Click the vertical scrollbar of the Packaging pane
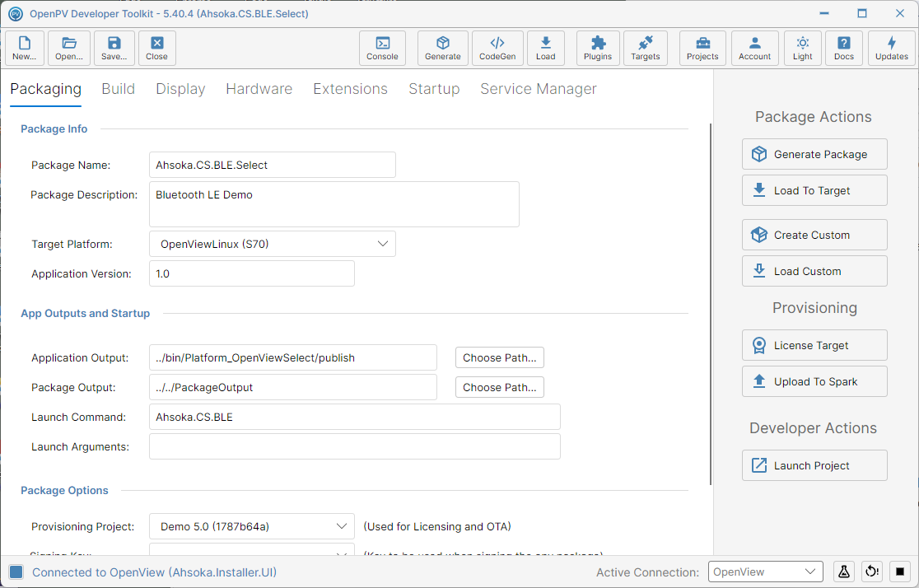 point(711,304)
